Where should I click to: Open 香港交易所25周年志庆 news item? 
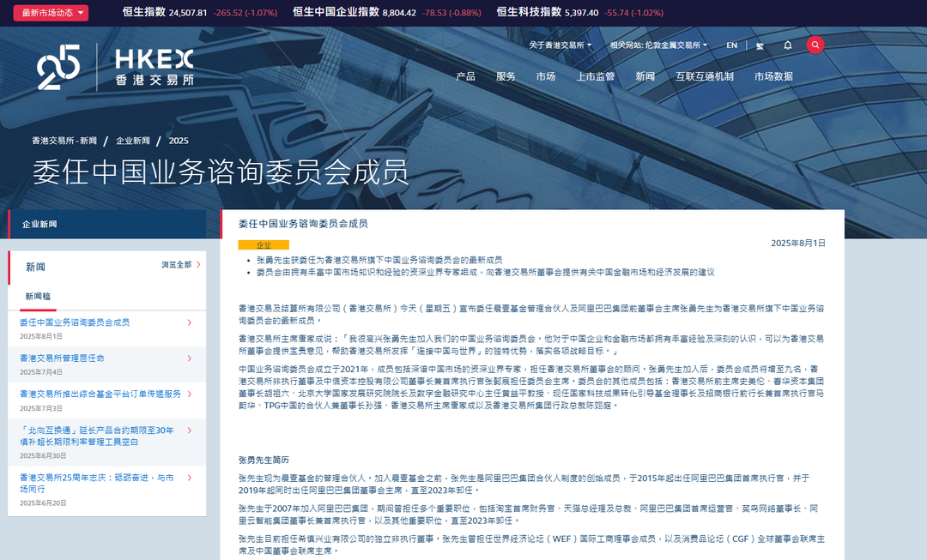click(x=97, y=483)
